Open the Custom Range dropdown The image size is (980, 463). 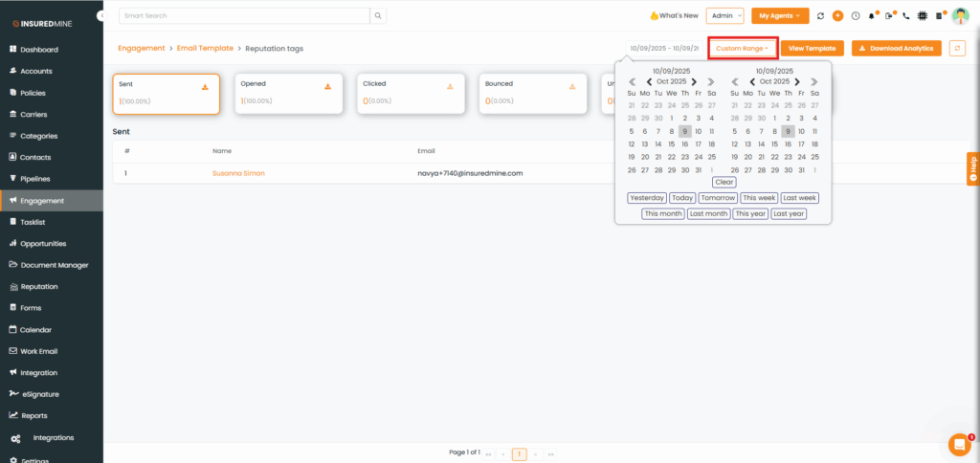[x=743, y=48]
